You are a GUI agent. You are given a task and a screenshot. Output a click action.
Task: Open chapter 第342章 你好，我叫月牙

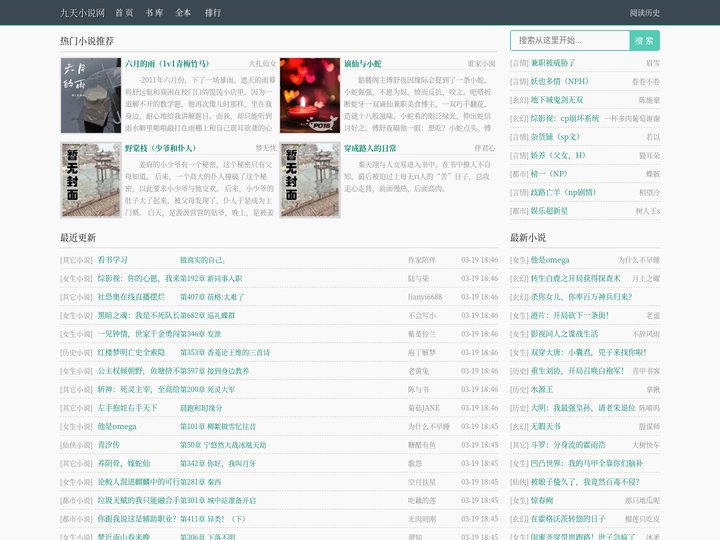[x=218, y=463]
